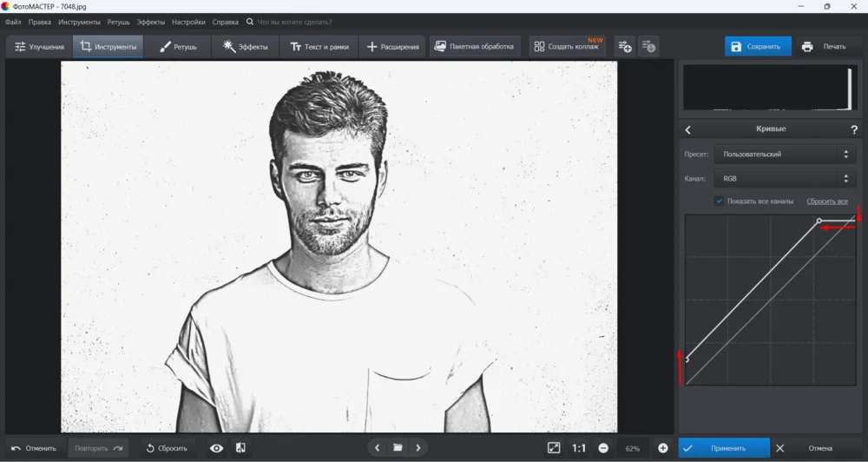Image resolution: width=868 pixels, height=462 pixels.
Task: Zoom out with the minus icon
Action: click(603, 448)
